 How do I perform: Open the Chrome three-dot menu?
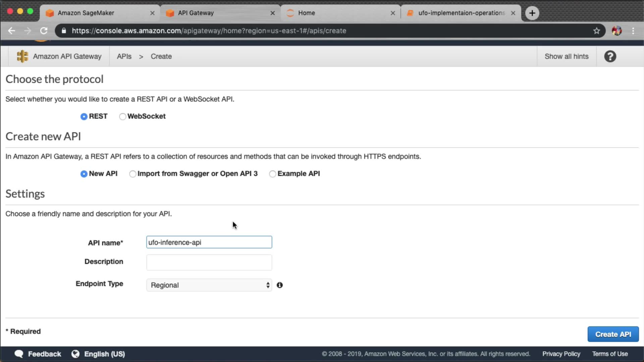tap(633, 31)
